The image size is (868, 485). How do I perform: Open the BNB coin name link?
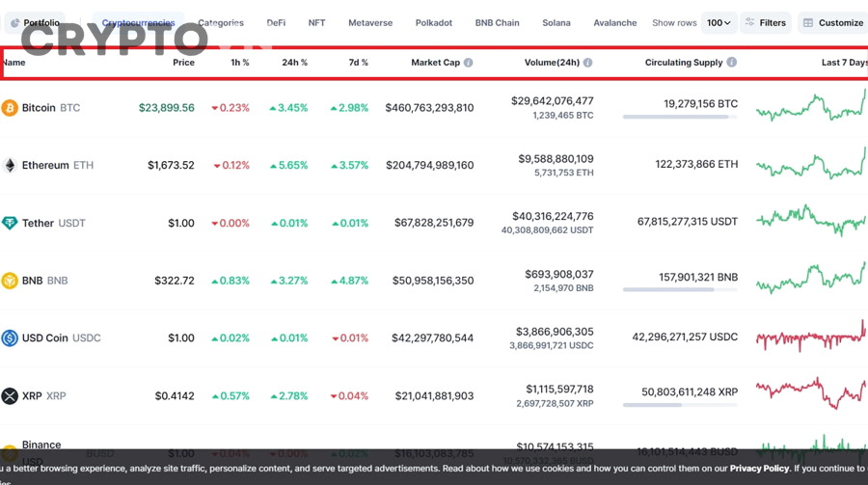(32, 281)
